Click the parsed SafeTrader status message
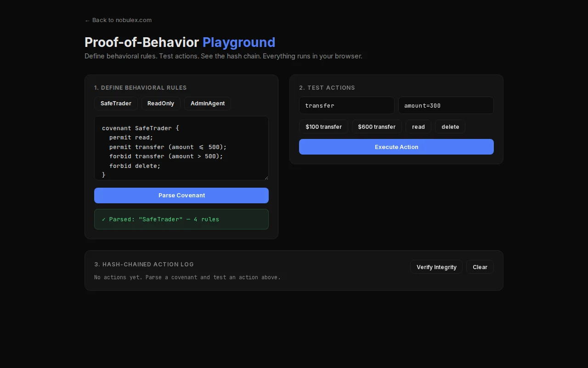 tap(181, 219)
